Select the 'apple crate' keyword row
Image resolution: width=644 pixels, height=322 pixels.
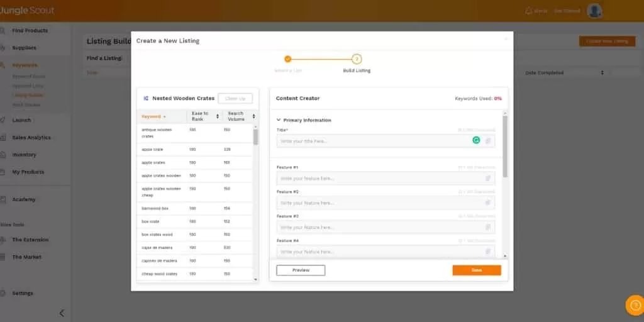point(195,150)
